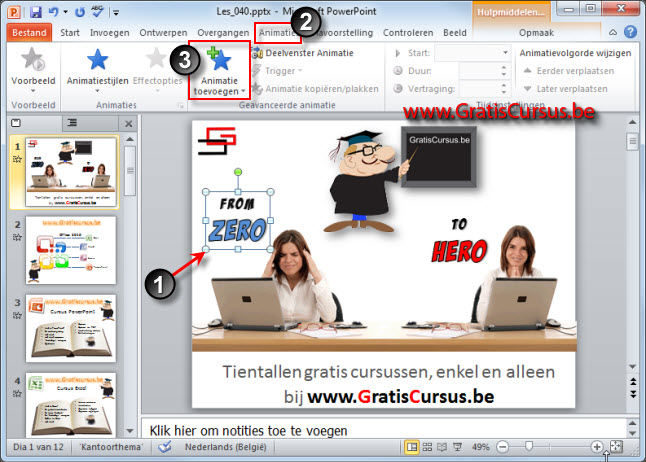Switch to the Outline pane tab
Screen dimensions: 646x462
coord(73,123)
